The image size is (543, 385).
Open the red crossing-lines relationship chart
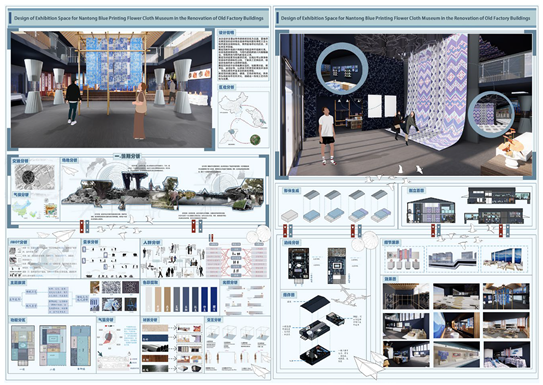point(237,260)
